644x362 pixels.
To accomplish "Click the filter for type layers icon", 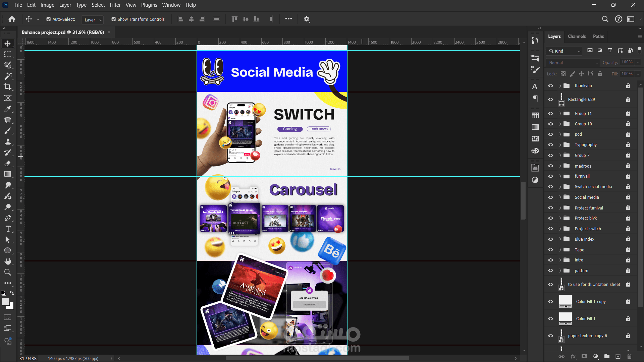I will 610,51.
